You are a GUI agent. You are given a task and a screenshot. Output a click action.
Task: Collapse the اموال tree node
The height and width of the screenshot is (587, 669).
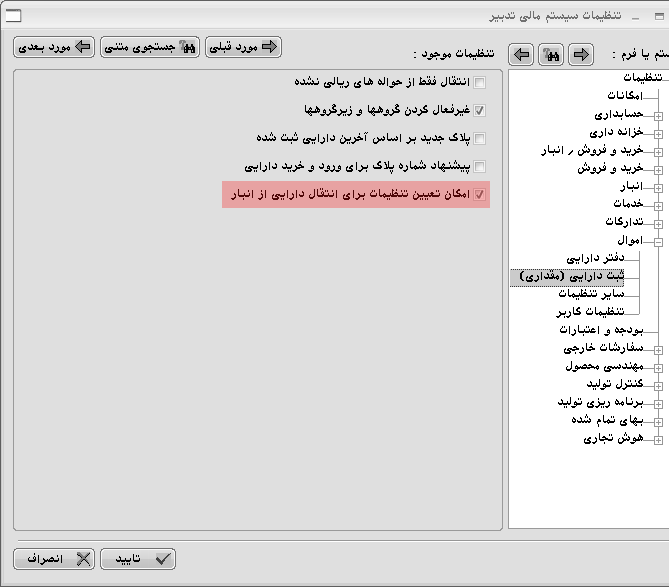point(658,240)
